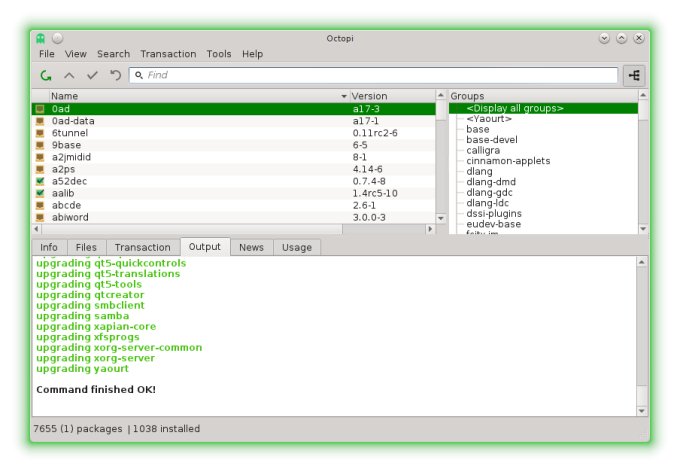680x472 pixels.
Task: Click the commit checkmark toolbar icon
Action: (92, 75)
